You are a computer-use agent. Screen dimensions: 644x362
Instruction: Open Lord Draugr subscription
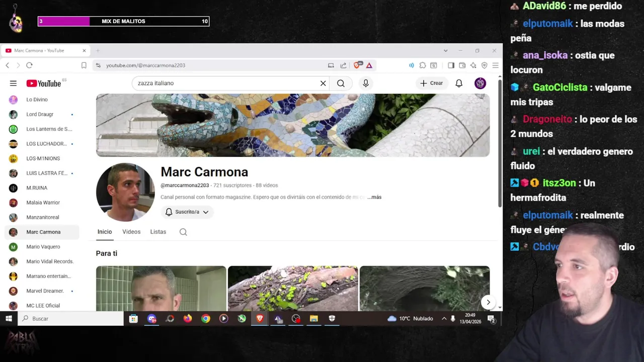41,115
